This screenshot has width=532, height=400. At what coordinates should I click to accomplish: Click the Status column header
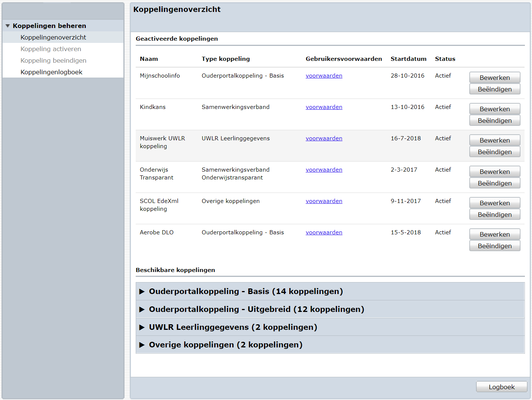[x=445, y=59]
